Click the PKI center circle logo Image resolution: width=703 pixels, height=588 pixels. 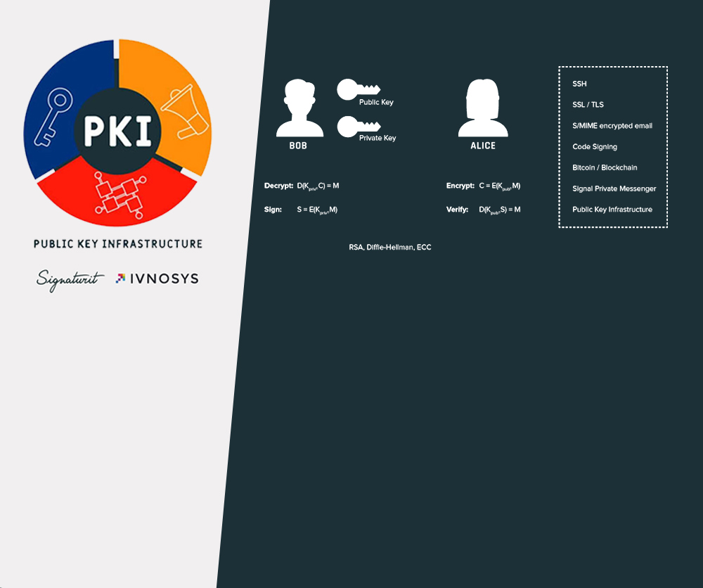117,129
